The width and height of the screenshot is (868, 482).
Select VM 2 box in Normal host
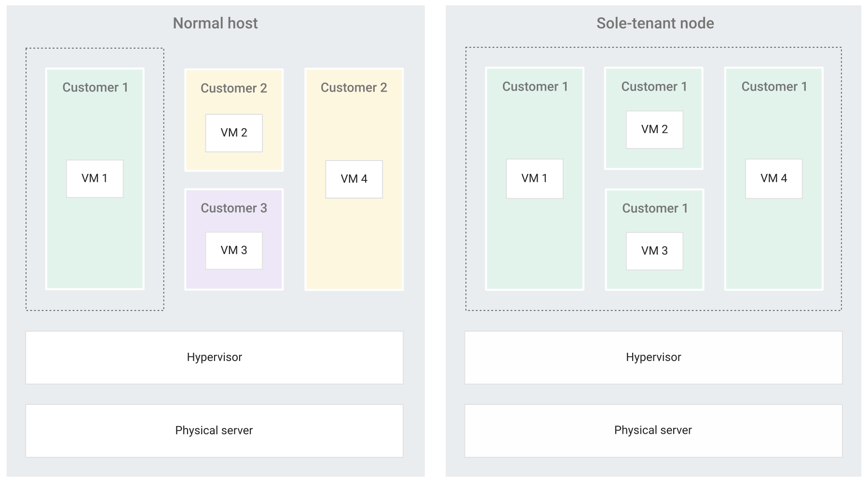point(234,133)
